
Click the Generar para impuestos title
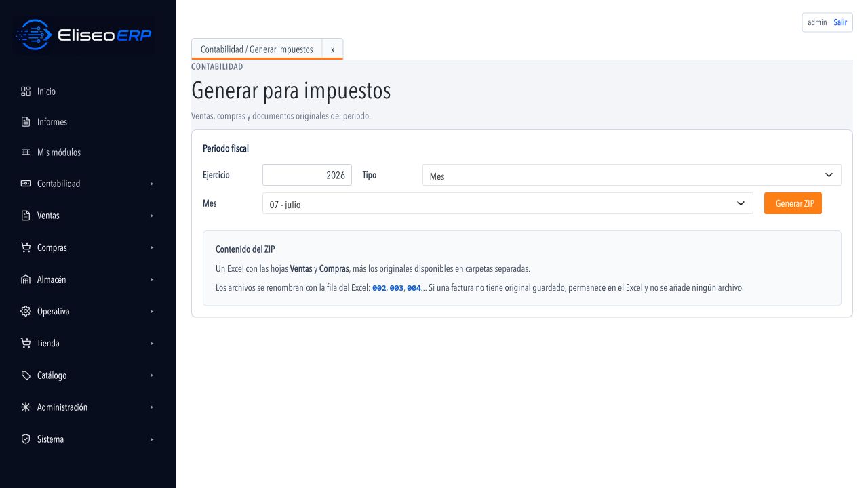(x=291, y=91)
